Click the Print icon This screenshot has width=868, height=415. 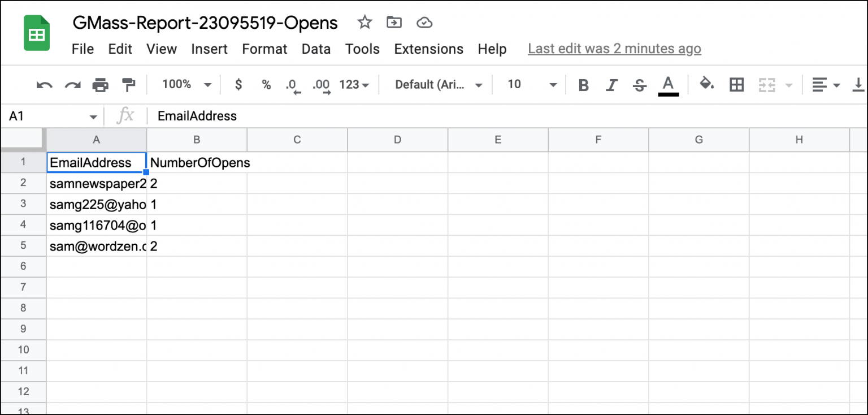(101, 84)
